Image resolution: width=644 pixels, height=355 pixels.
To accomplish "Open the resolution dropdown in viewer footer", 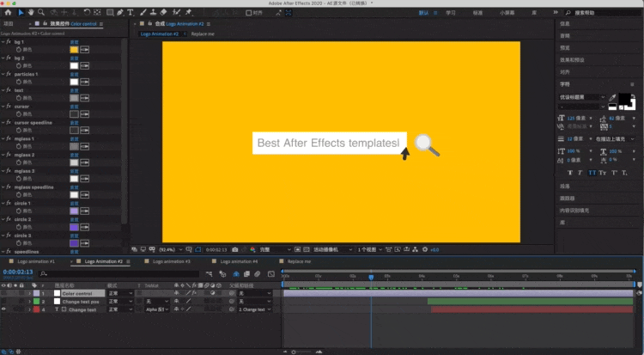I will point(275,249).
